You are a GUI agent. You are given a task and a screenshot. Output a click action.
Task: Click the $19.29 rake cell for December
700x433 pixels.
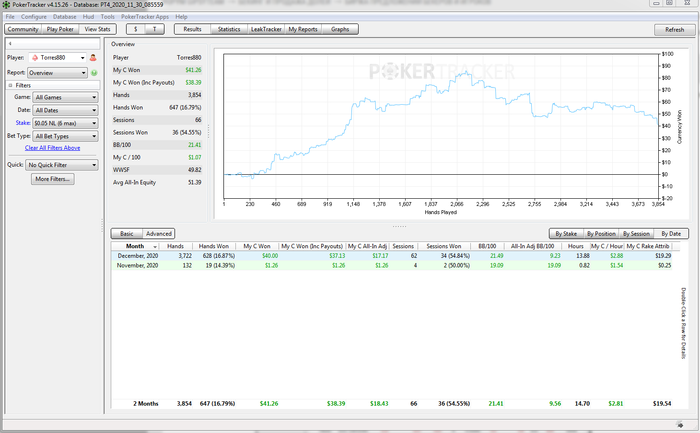(x=663, y=256)
